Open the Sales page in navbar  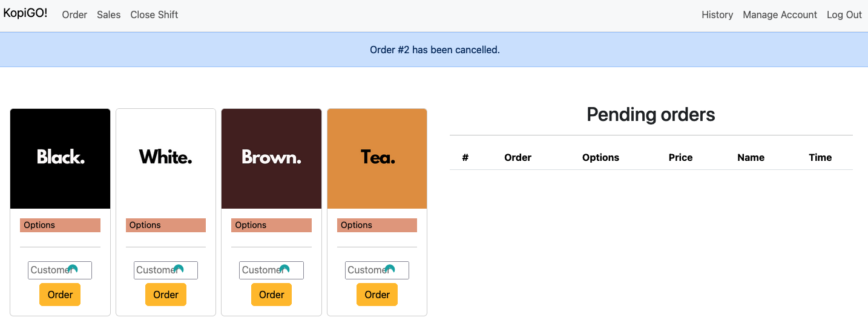click(109, 15)
